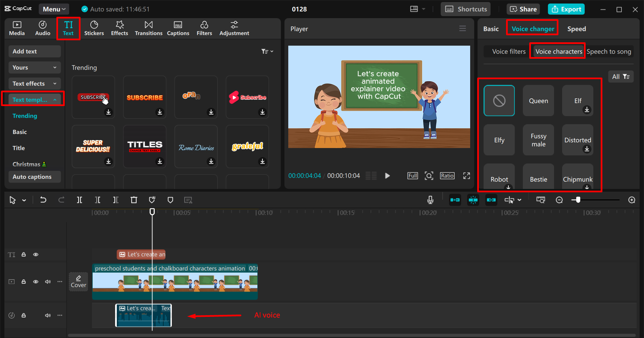Switch to the Transitions panel
Screen dimensions: 644x338
point(148,28)
